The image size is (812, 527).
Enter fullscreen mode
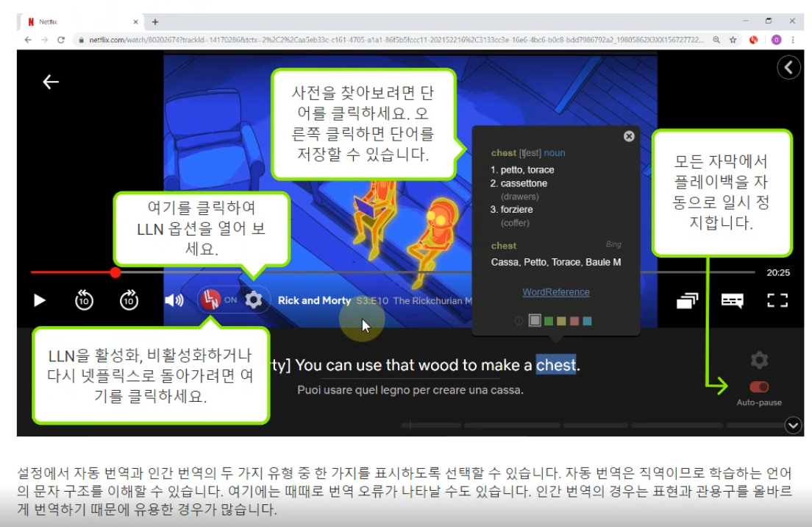[x=777, y=300]
